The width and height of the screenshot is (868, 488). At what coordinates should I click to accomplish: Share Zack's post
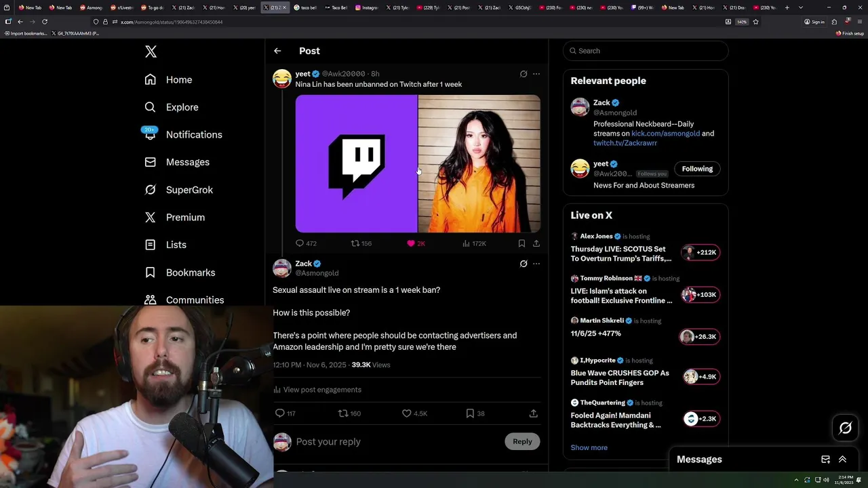(534, 413)
